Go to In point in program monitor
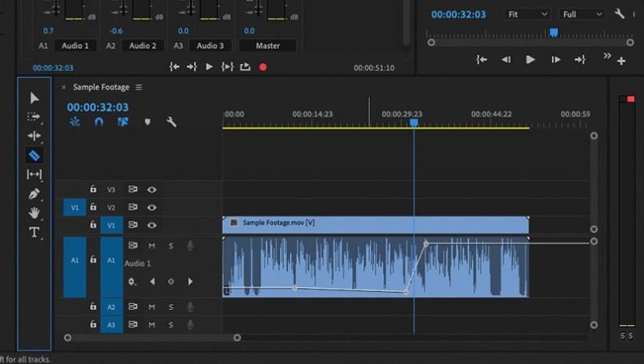The height and width of the screenshot is (364, 644). [x=481, y=60]
